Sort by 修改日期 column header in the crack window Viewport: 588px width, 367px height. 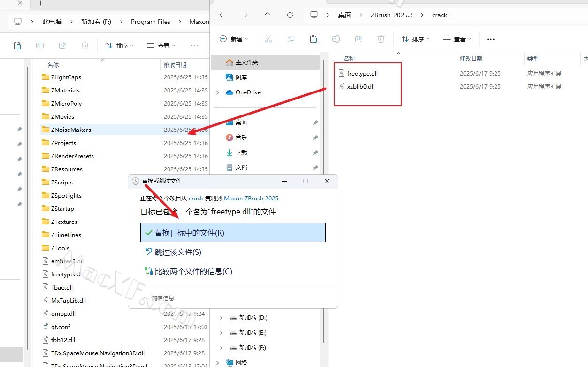pos(471,59)
